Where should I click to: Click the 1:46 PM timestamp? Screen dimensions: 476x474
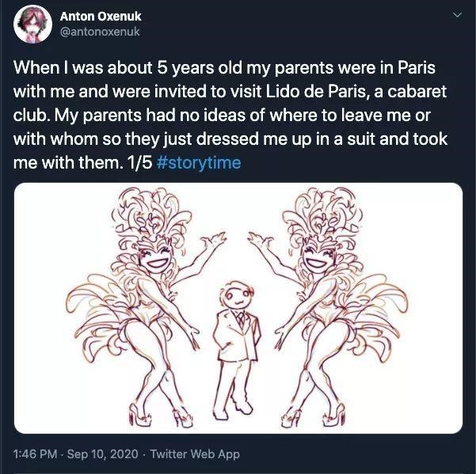pos(34,454)
